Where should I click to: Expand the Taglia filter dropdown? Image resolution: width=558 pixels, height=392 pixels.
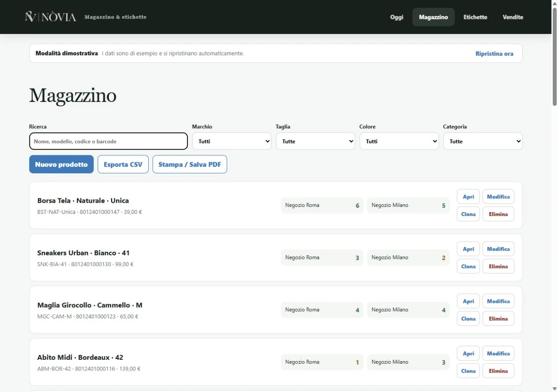point(315,142)
